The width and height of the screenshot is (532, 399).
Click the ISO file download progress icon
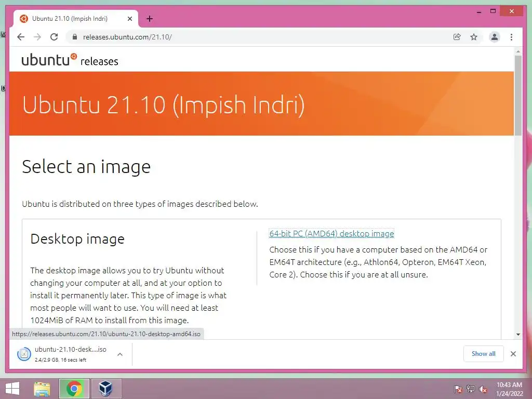point(24,354)
